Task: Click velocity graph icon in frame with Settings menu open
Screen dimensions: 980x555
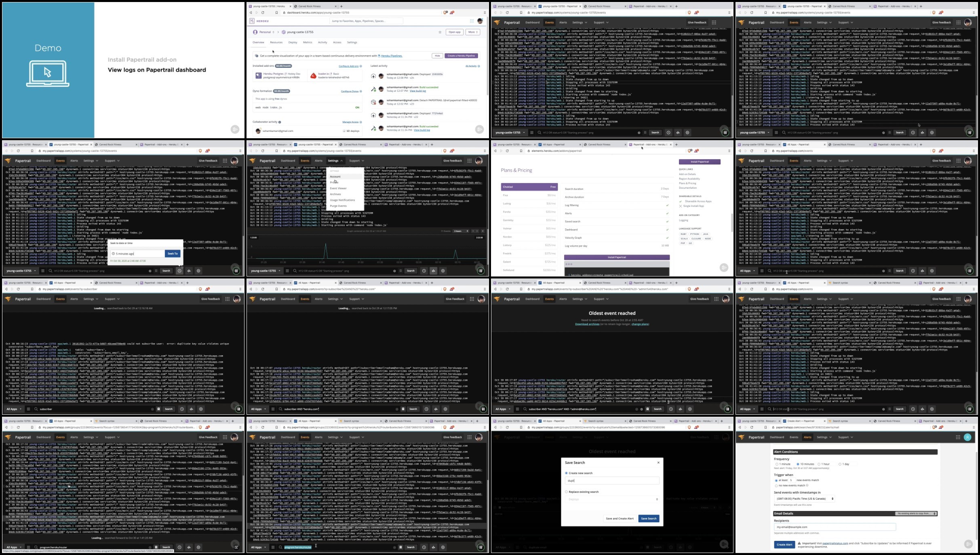Action: pyautogui.click(x=434, y=271)
